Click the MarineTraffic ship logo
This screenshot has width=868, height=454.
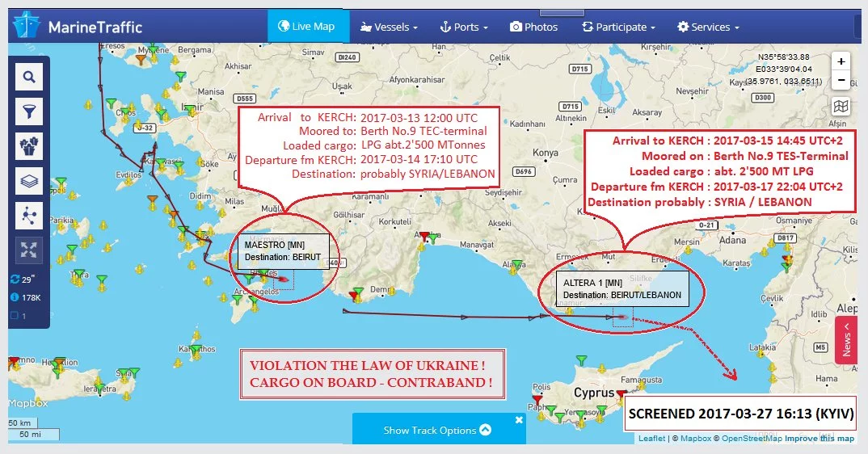(x=26, y=25)
